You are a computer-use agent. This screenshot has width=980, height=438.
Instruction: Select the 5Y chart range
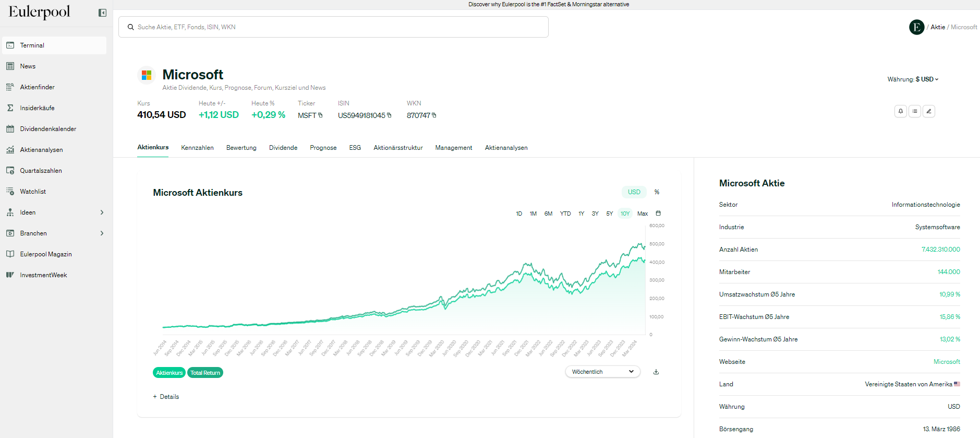(609, 214)
